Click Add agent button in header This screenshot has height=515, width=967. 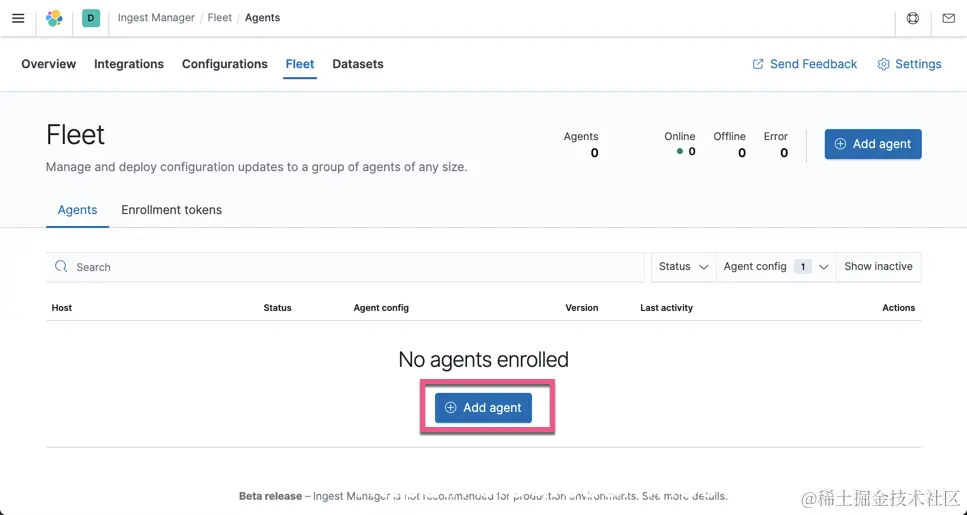coord(873,144)
